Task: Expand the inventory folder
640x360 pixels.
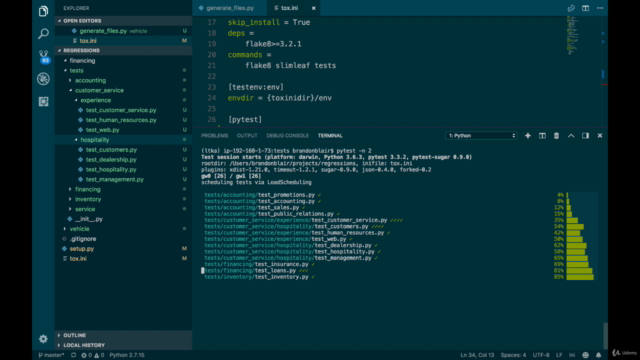Action: point(123,199)
